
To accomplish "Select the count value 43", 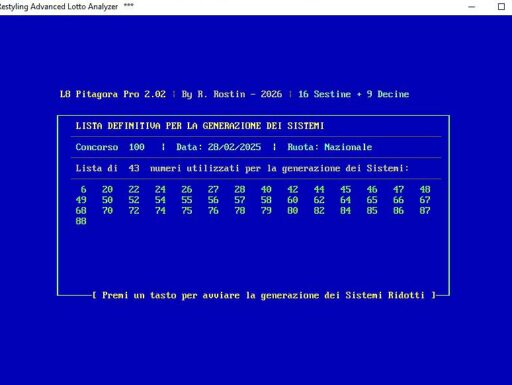I will 134,168.
